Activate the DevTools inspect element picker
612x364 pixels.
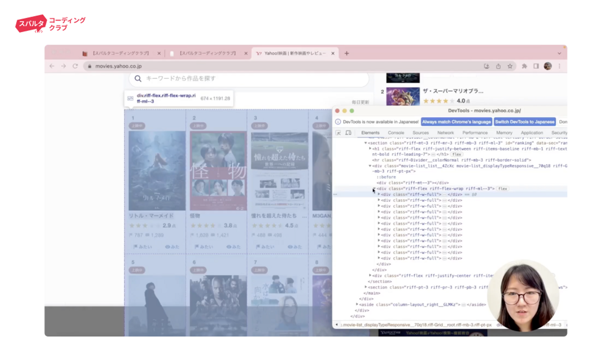338,133
